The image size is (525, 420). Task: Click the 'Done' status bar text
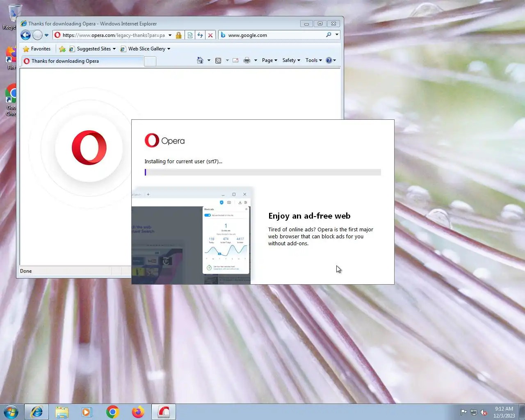26,271
